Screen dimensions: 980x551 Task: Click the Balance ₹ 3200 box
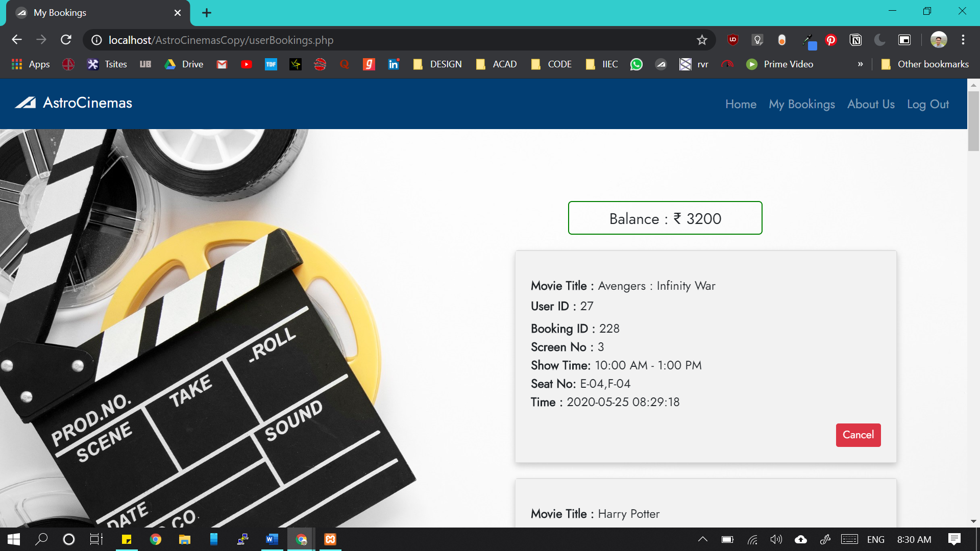click(x=665, y=218)
